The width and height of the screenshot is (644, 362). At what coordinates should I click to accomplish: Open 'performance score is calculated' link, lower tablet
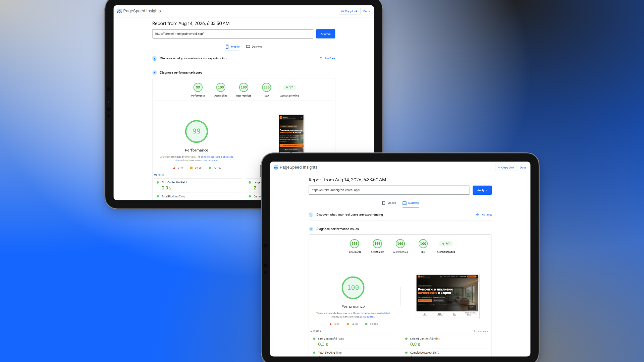[x=373, y=313]
